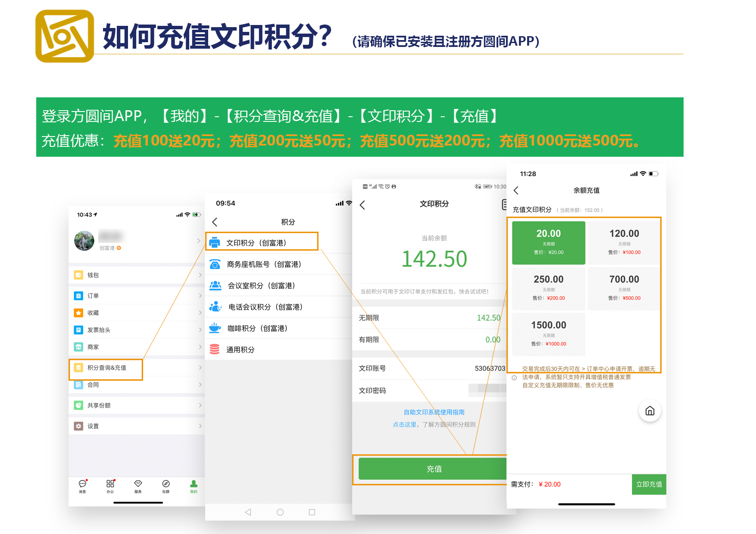Choose the 120.00 recharge package
756x534 pixels.
(x=624, y=242)
